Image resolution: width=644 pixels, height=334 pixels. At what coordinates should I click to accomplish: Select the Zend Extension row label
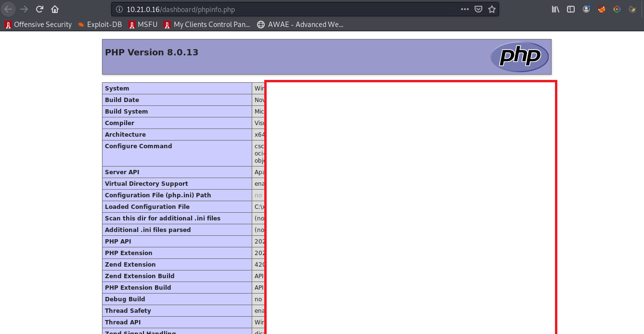(130, 265)
